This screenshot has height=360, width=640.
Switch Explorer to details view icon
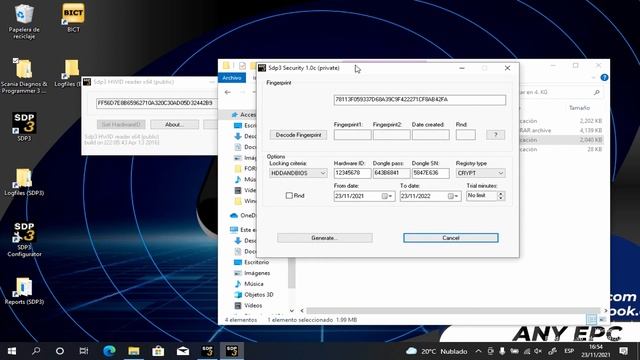(591, 319)
